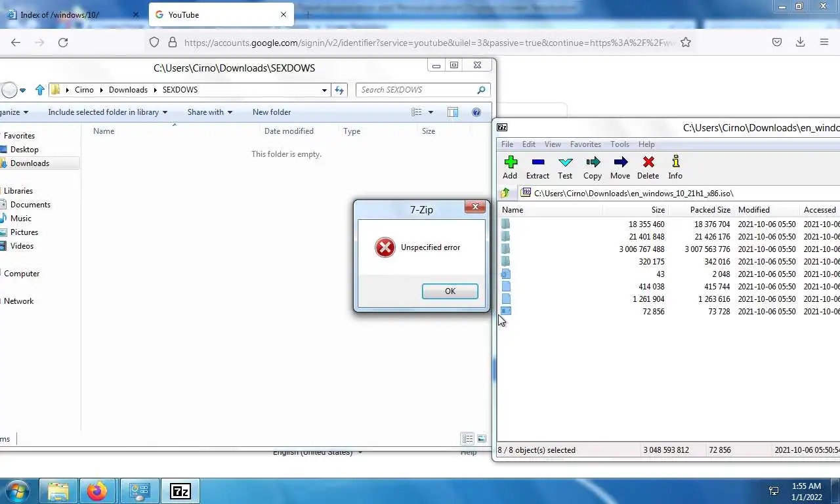Select Downloads in Explorer Favorites

click(x=30, y=163)
